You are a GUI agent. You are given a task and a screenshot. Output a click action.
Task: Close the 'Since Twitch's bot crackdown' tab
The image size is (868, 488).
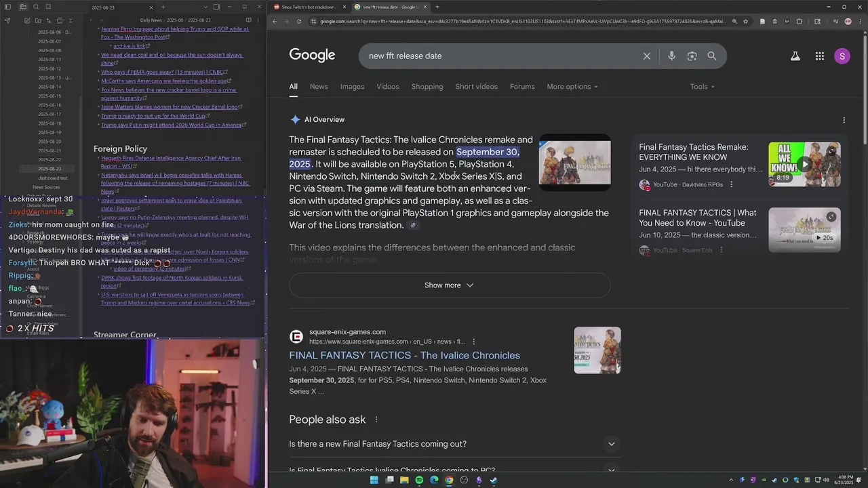click(x=344, y=7)
